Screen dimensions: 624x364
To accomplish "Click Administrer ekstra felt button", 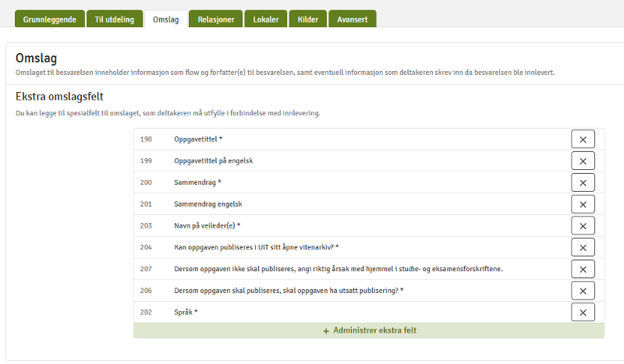I will (x=369, y=330).
